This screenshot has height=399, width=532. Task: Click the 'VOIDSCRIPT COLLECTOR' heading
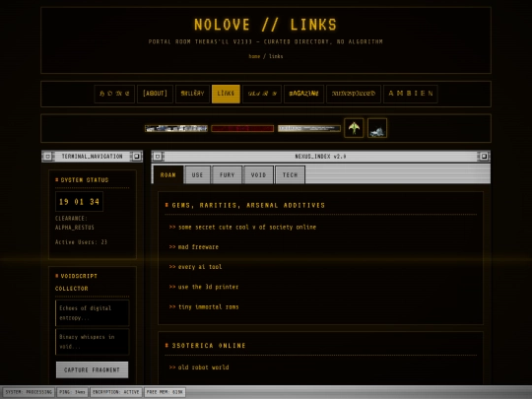tap(76, 283)
